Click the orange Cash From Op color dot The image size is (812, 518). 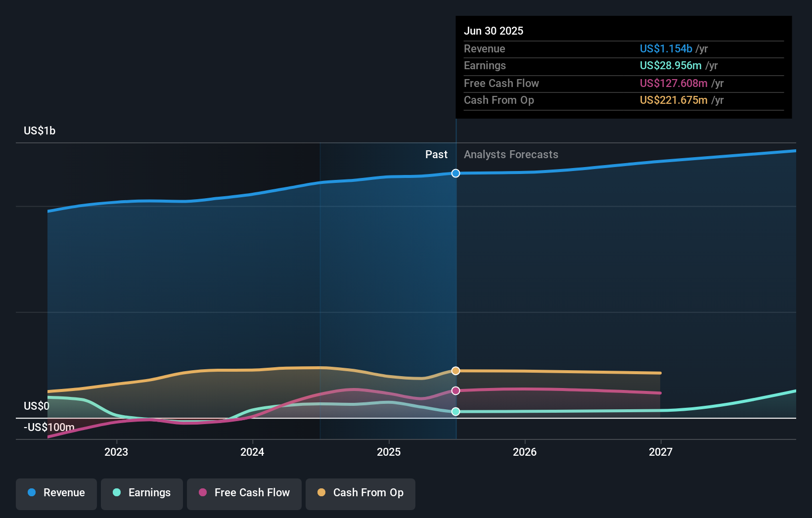pos(321,493)
